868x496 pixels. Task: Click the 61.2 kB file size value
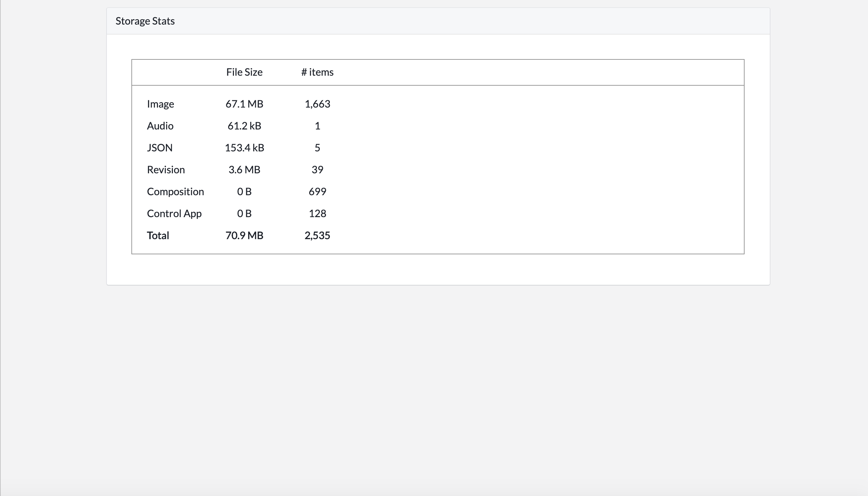[x=244, y=126]
